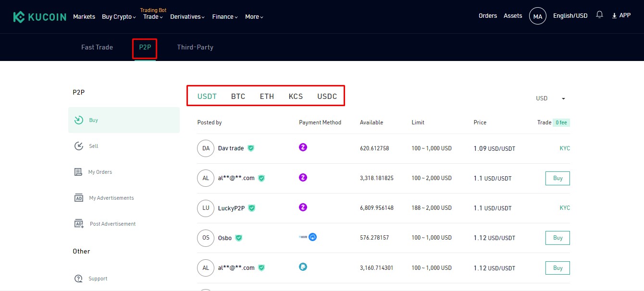Image resolution: width=644 pixels, height=291 pixels.
Task: Click the KuCoin logo
Action: (x=39, y=16)
